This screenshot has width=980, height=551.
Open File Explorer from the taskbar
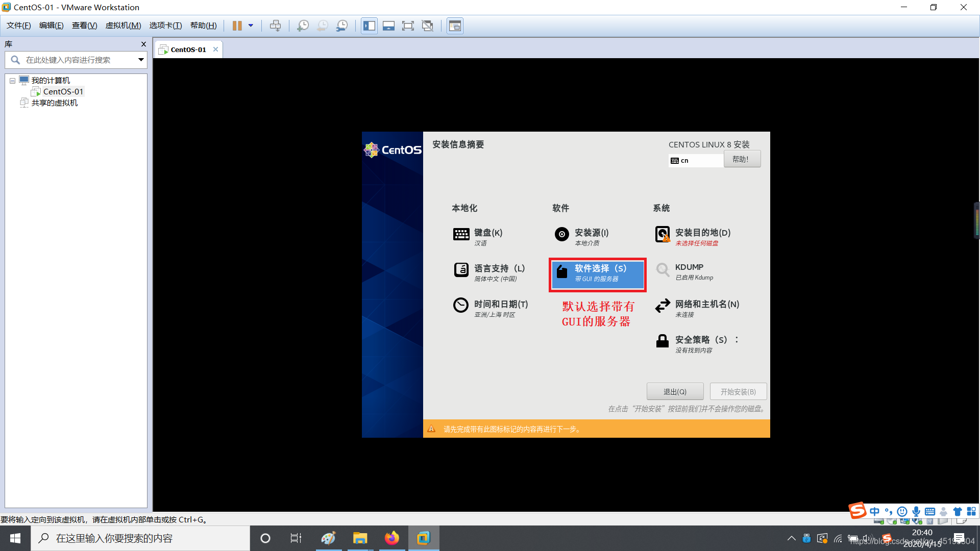pos(360,538)
